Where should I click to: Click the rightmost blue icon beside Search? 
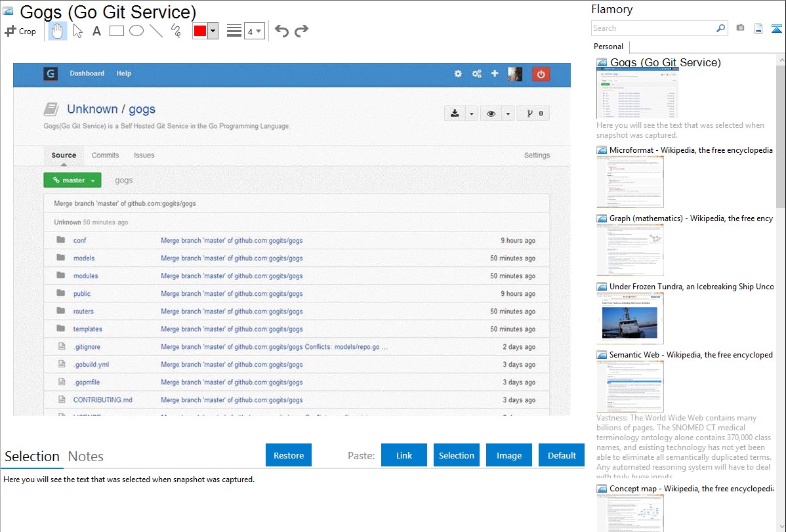click(x=776, y=28)
